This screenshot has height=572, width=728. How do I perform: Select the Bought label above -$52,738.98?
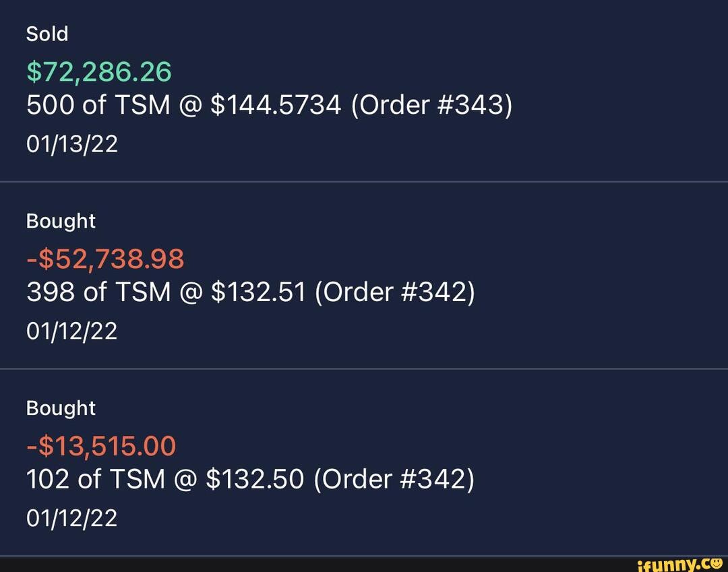61,221
